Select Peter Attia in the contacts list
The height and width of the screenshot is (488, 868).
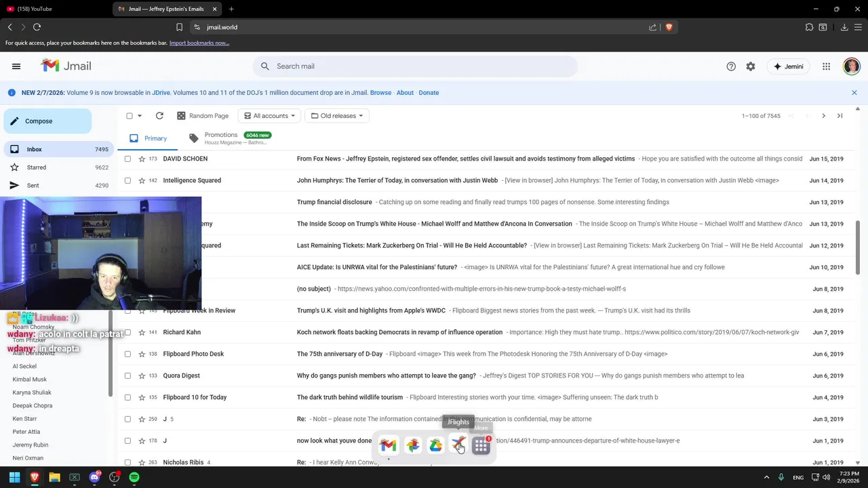(x=26, y=432)
